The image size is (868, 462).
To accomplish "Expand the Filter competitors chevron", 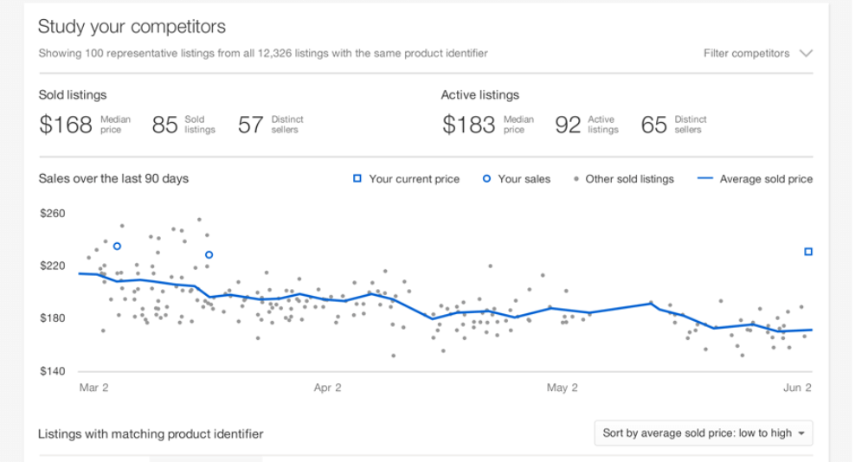I will pos(807,54).
